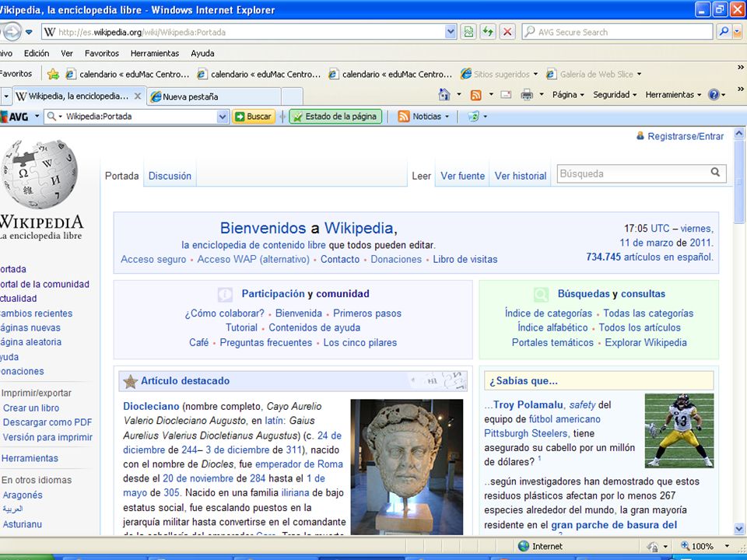747x560 pixels.
Task: Click the Internet zone globe in status bar
Action: (524, 546)
